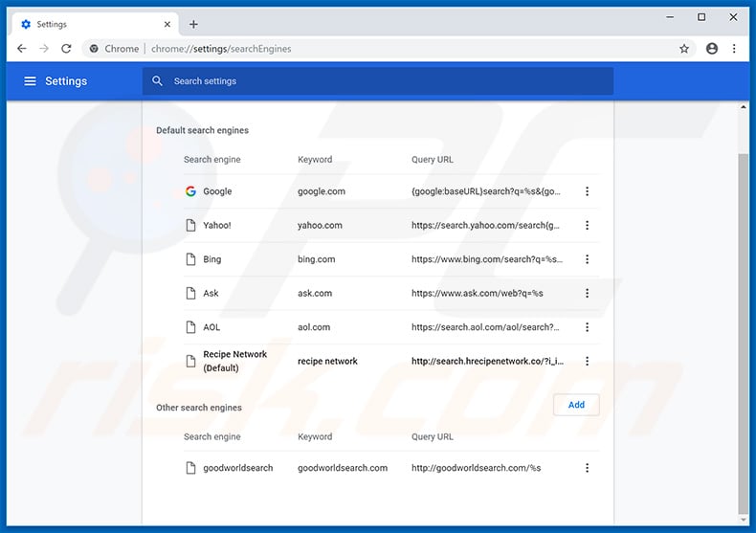The height and width of the screenshot is (533, 756).
Task: Click the Chrome site info icon in address bar
Action: [94, 49]
